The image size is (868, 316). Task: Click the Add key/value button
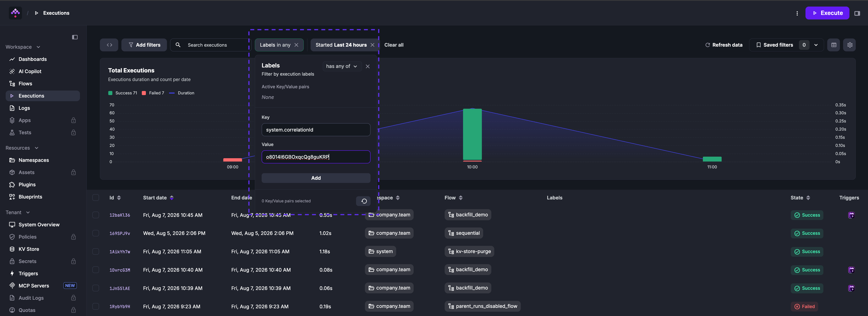[x=316, y=178]
